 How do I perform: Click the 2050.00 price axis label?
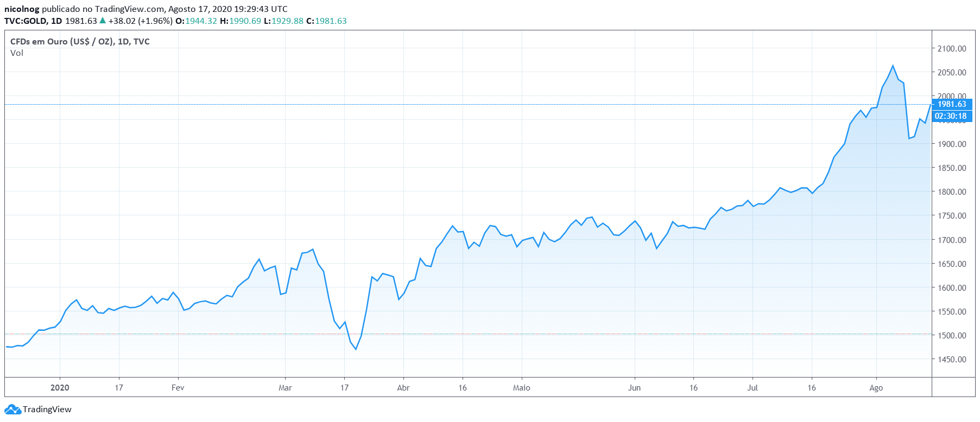tap(952, 73)
